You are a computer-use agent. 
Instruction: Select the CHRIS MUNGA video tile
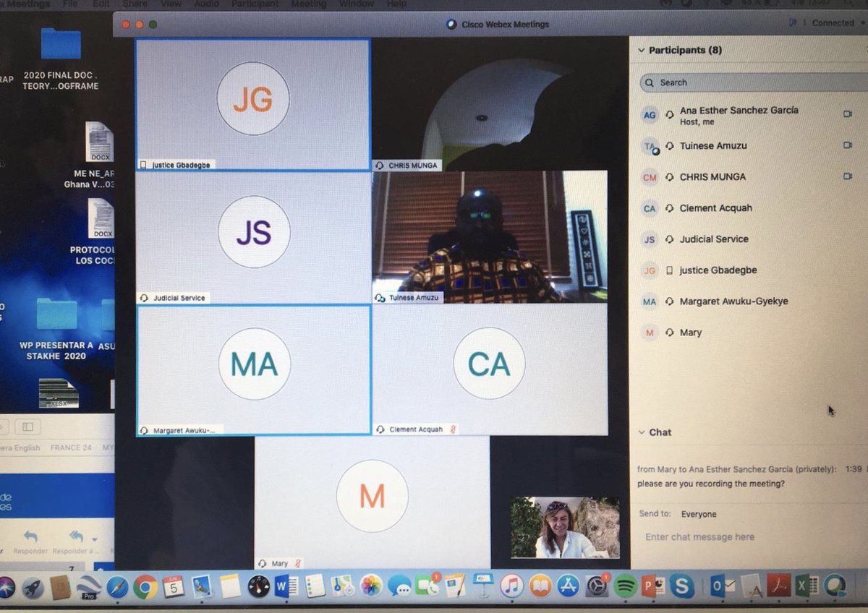tap(490, 104)
